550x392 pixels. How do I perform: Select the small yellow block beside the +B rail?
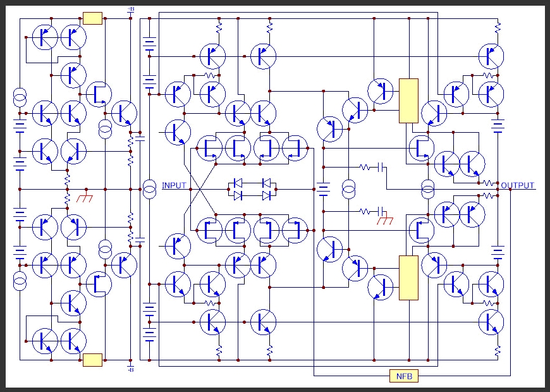click(92, 18)
